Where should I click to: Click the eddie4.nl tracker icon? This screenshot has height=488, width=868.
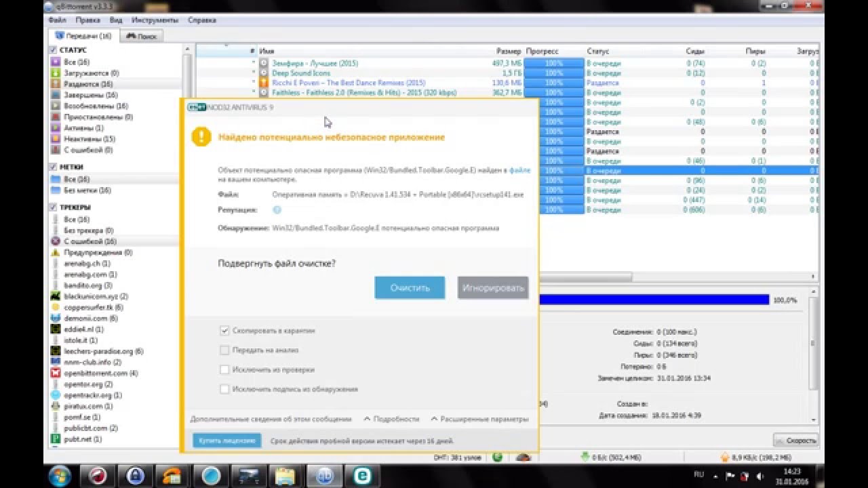[56, 329]
